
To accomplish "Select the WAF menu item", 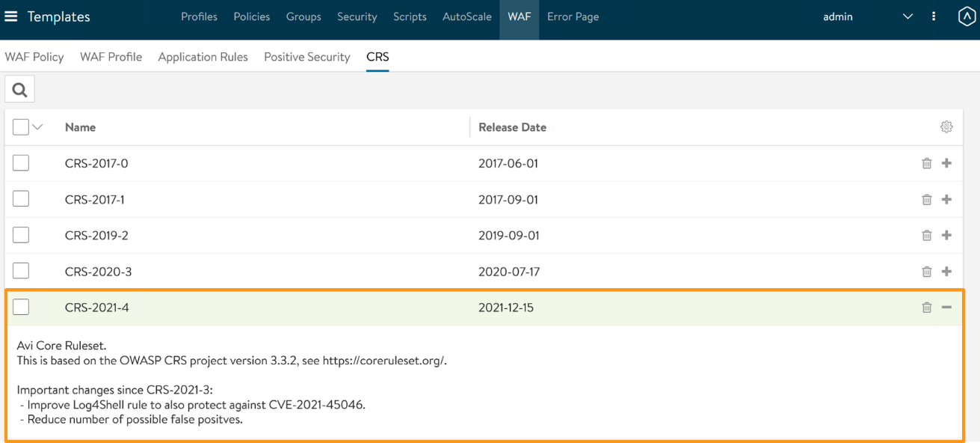I will point(520,16).
